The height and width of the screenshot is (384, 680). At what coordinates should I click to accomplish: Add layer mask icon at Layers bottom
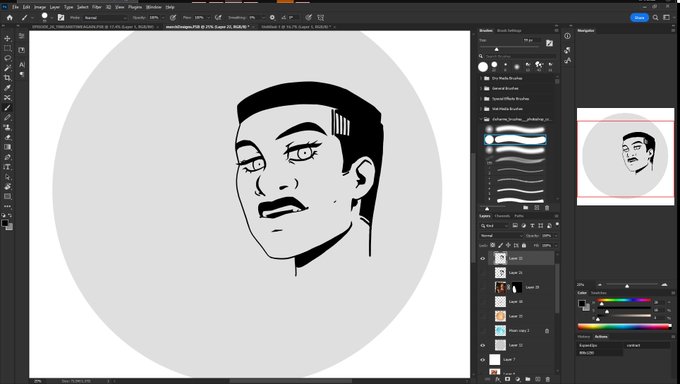[507, 379]
